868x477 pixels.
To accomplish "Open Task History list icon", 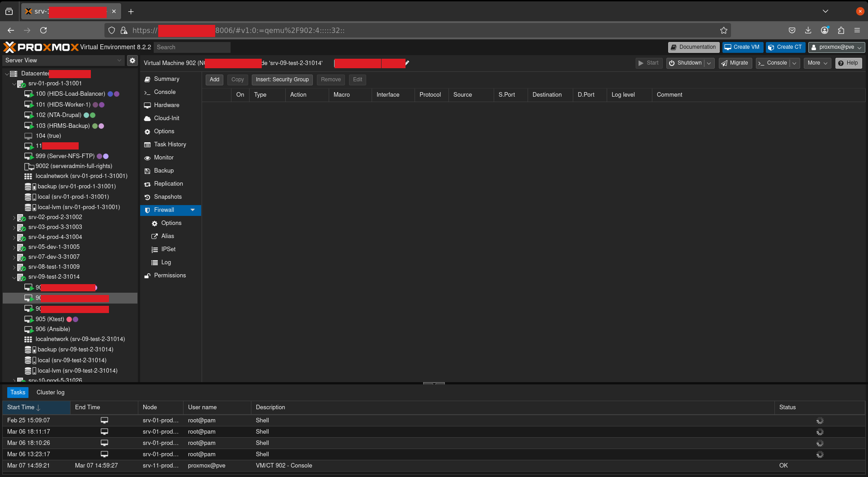I will [147, 145].
